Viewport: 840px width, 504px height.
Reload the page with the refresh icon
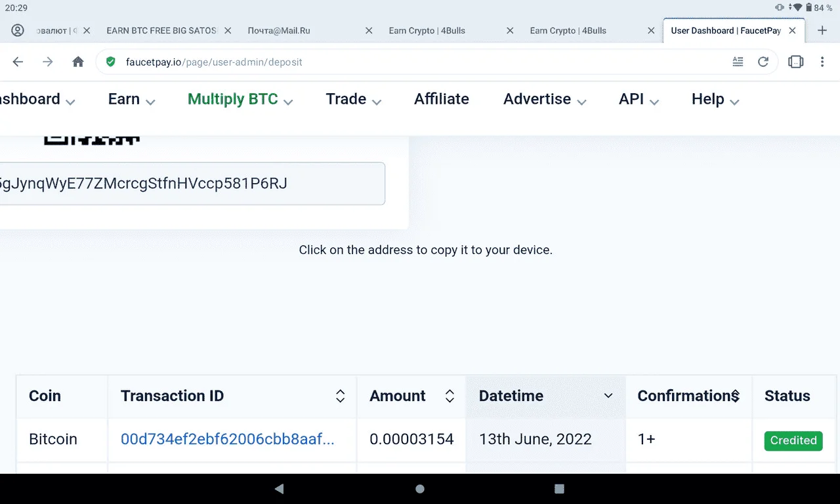763,62
